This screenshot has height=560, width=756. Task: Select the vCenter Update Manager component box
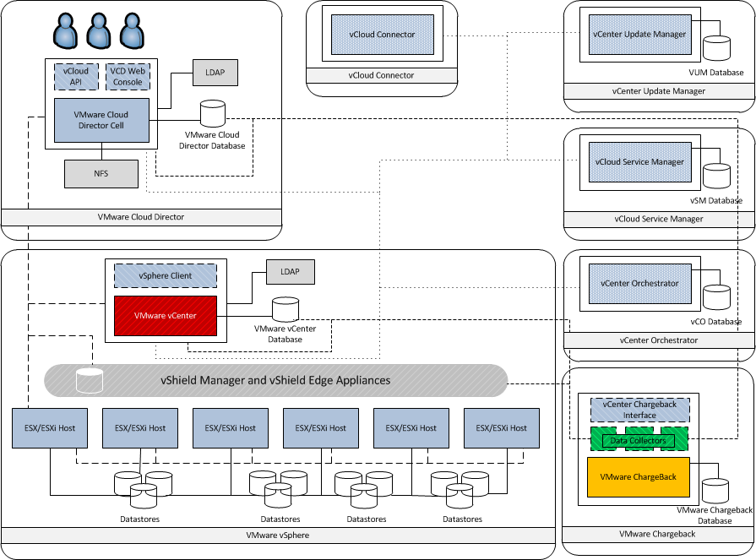(639, 35)
